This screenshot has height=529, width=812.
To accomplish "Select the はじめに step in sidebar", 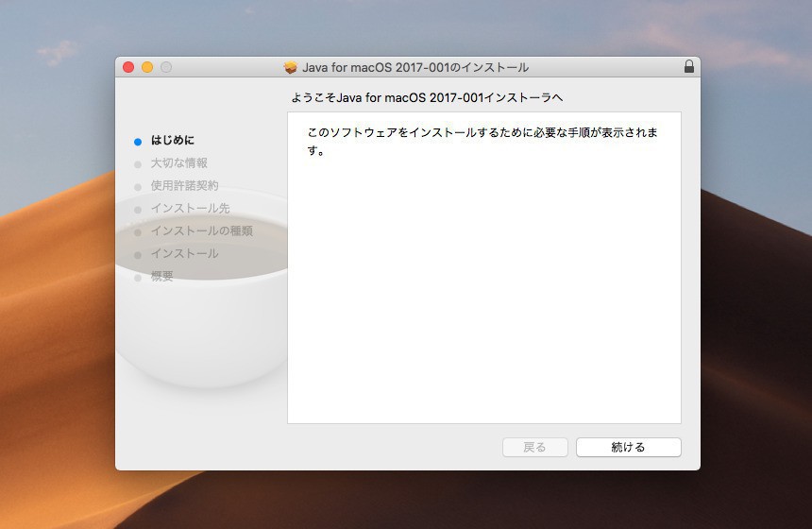I will point(173,140).
